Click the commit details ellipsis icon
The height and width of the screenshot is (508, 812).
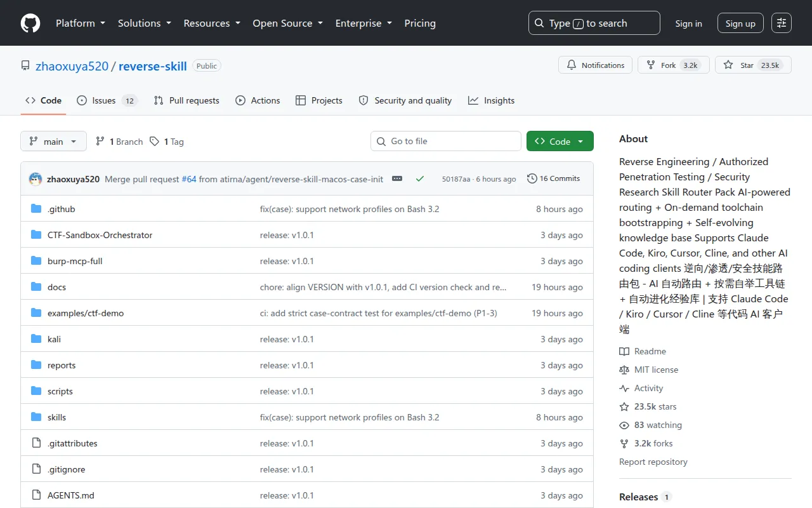tap(397, 179)
